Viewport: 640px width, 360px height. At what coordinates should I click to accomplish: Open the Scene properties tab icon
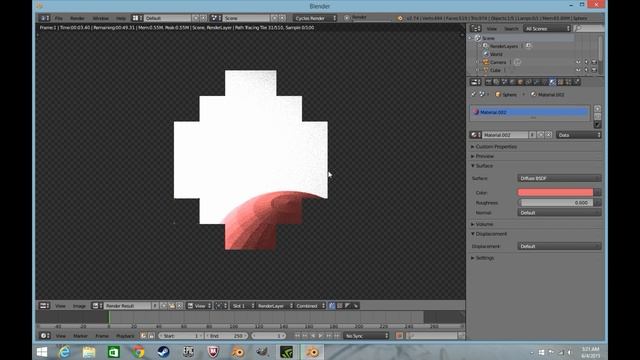pyautogui.click(x=505, y=82)
